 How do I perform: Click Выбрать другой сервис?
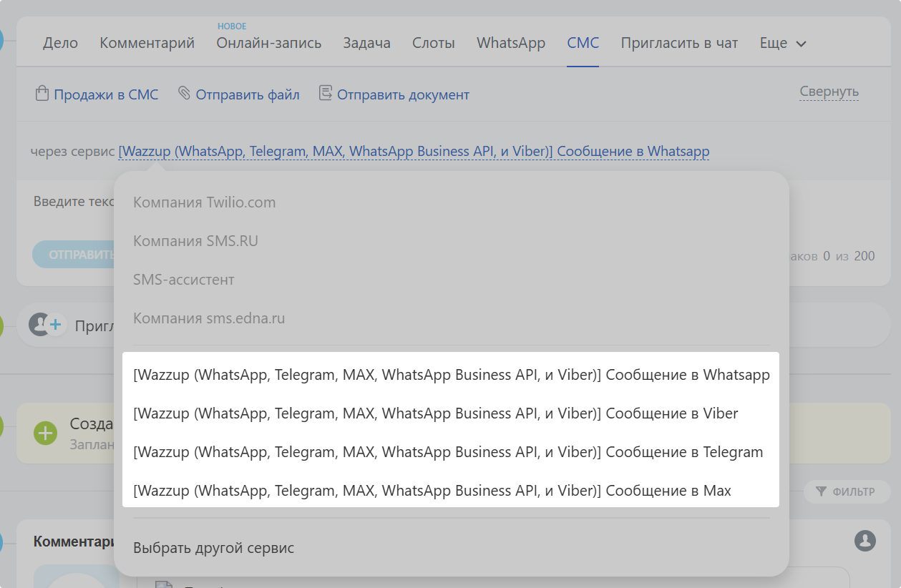pos(213,548)
